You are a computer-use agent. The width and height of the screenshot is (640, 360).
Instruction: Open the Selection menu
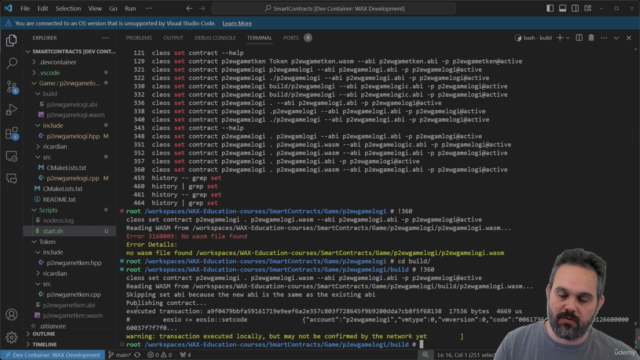pyautogui.click(x=68, y=8)
